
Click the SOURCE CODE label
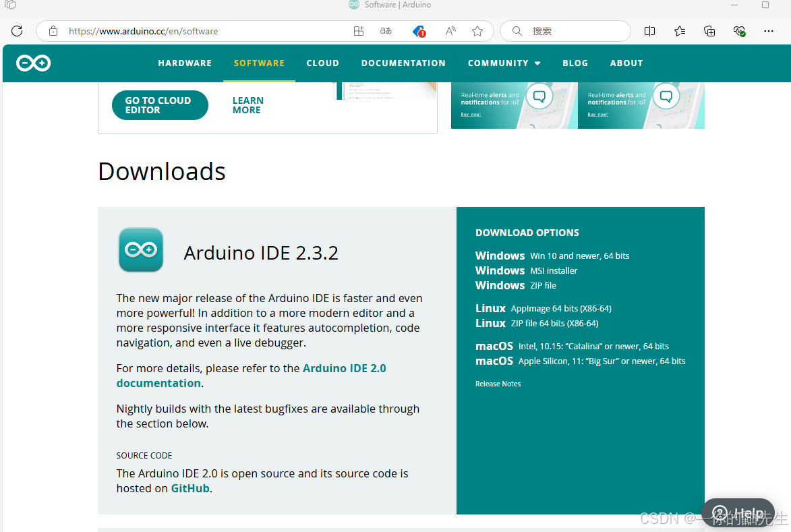pyautogui.click(x=144, y=455)
